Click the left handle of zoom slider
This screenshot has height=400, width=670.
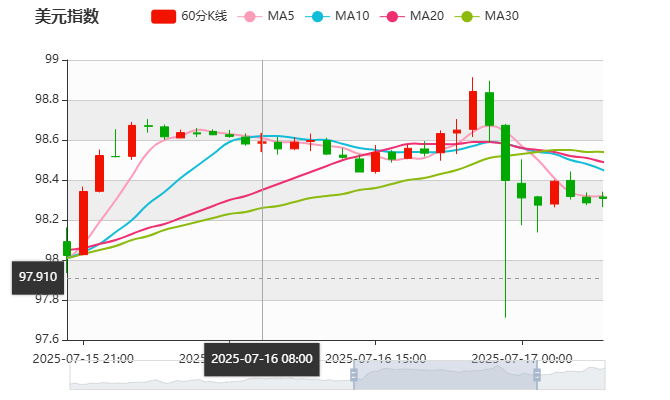352,374
